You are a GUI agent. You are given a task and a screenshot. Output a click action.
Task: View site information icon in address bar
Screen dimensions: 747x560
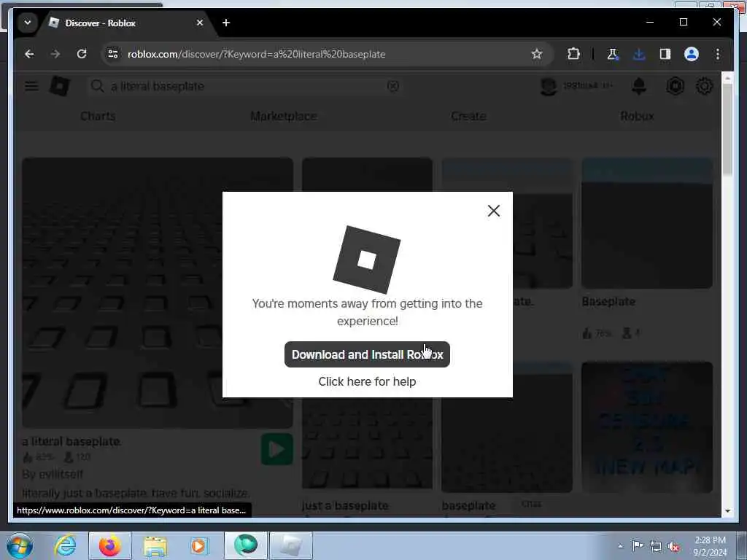[113, 54]
